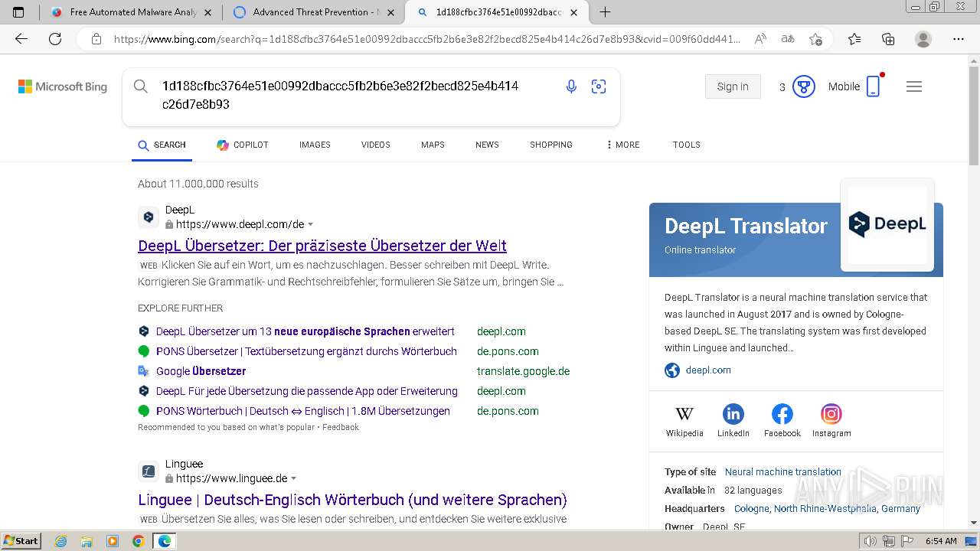Open DeepL's Instagram profile icon
Image resolution: width=980 pixels, height=551 pixels.
(x=831, y=414)
